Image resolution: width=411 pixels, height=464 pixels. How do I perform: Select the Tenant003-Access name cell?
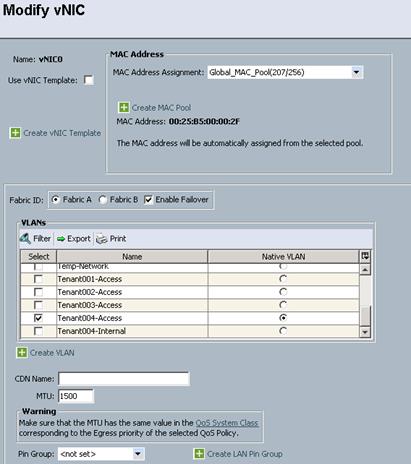[x=132, y=305]
